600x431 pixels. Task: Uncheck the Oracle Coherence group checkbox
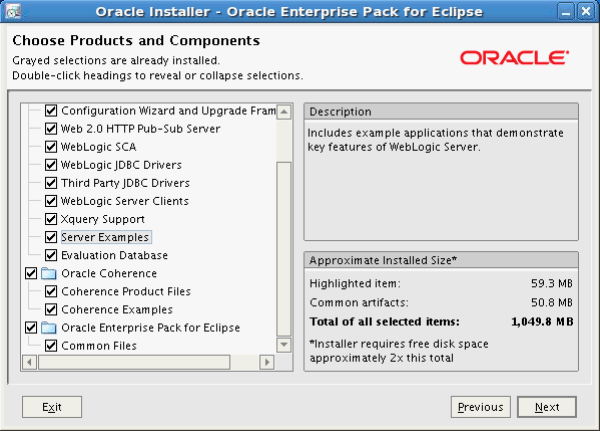pos(31,273)
